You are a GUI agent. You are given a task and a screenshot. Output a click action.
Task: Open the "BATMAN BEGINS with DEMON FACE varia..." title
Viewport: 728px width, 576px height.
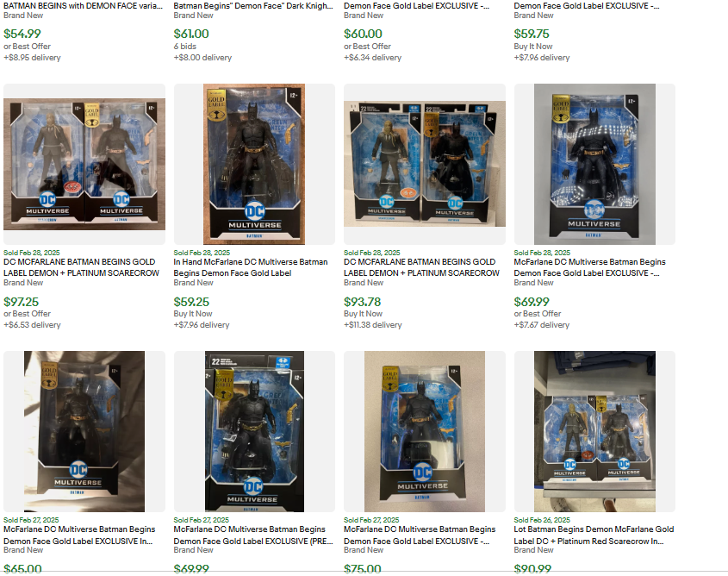click(83, 5)
